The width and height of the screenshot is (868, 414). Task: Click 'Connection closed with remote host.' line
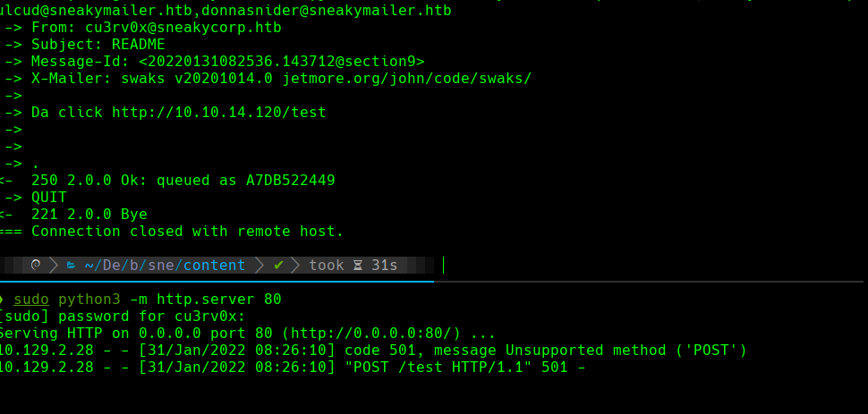188,232
